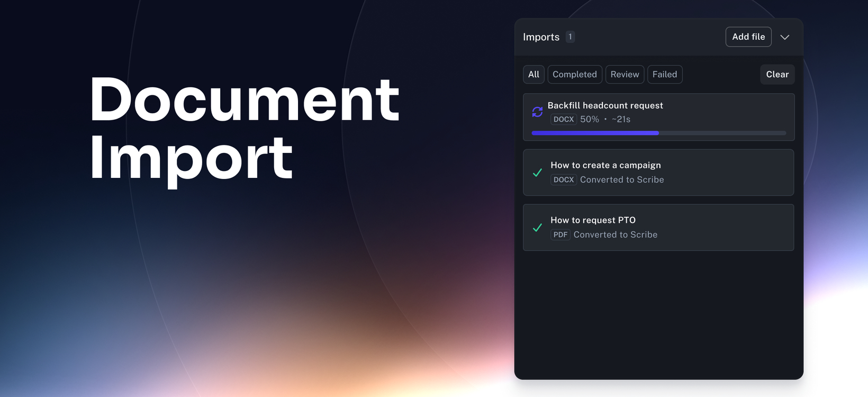Open the How to create a campaign item
This screenshot has height=397, width=868.
coord(658,173)
